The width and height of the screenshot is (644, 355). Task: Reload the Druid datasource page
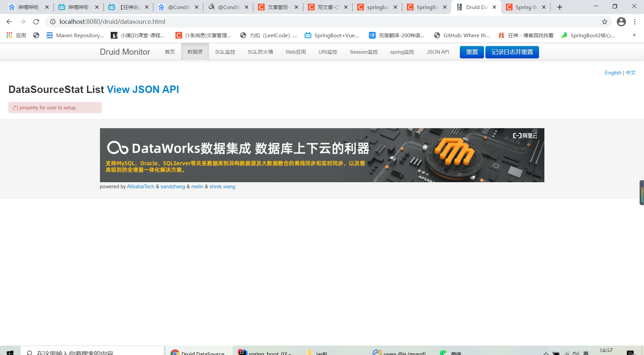(36, 22)
